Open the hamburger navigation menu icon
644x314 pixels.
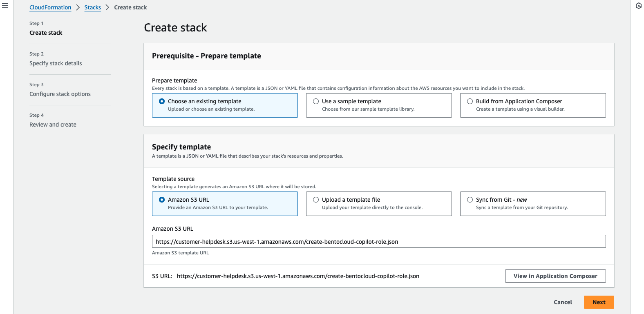(5, 6)
